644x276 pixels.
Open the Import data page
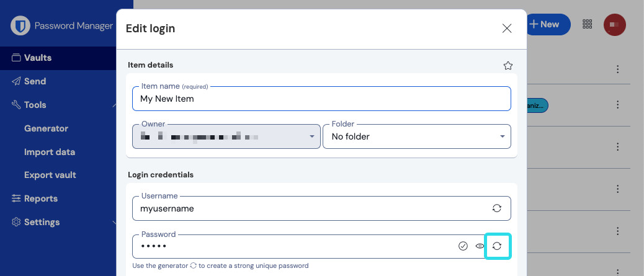click(x=50, y=152)
